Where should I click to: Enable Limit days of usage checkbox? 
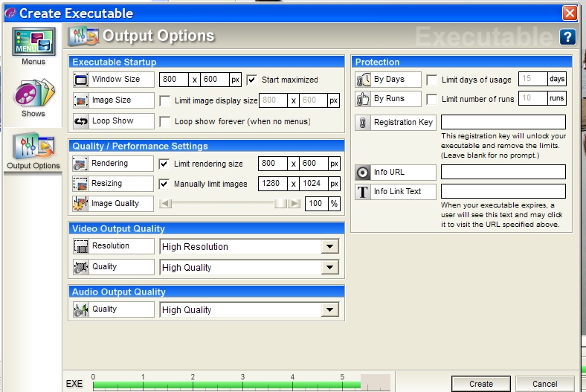(x=431, y=80)
